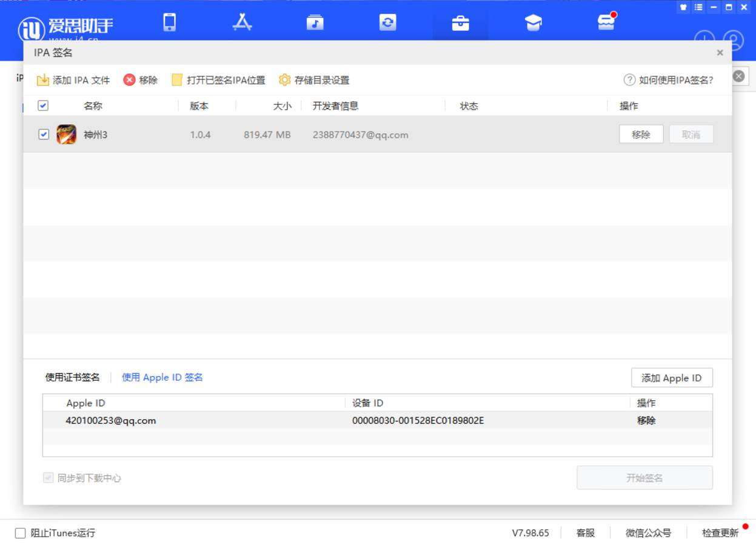
Task: Click the red 移除 toolbar item
Action: [x=141, y=80]
